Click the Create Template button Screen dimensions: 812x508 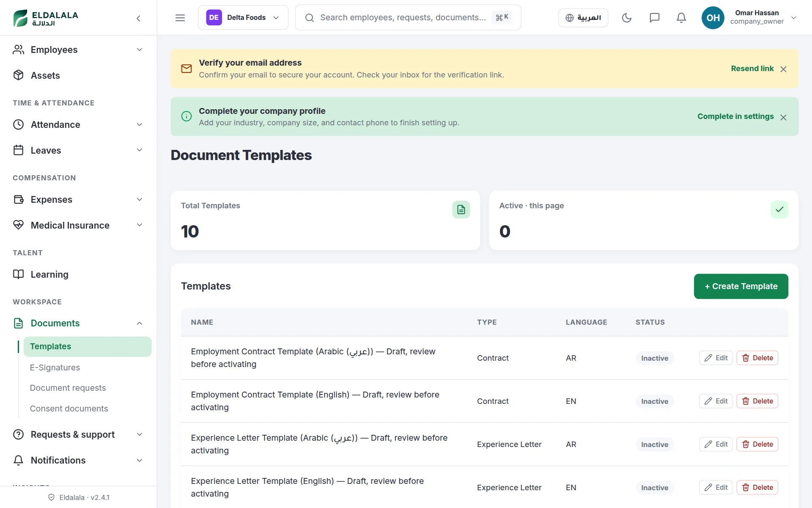pos(741,286)
